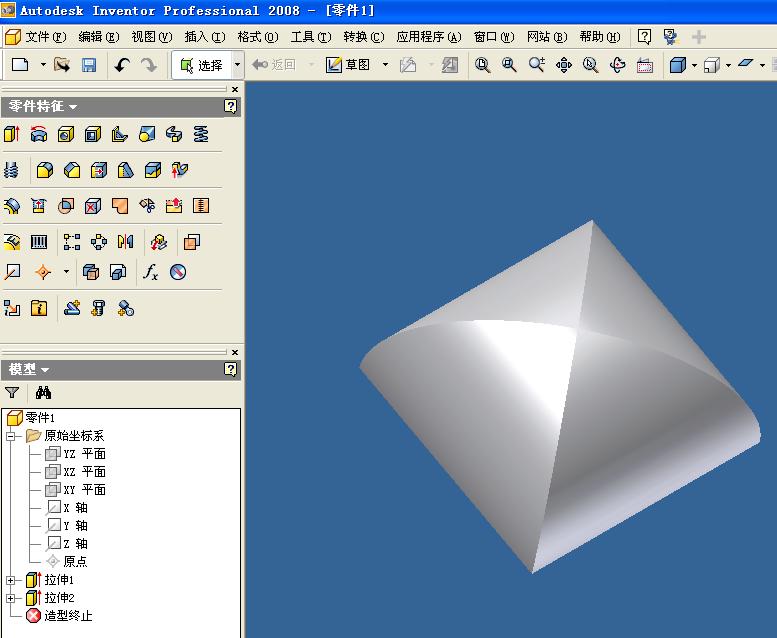Open the model browser filter
Viewport: 777px width, 638px height.
(x=12, y=393)
